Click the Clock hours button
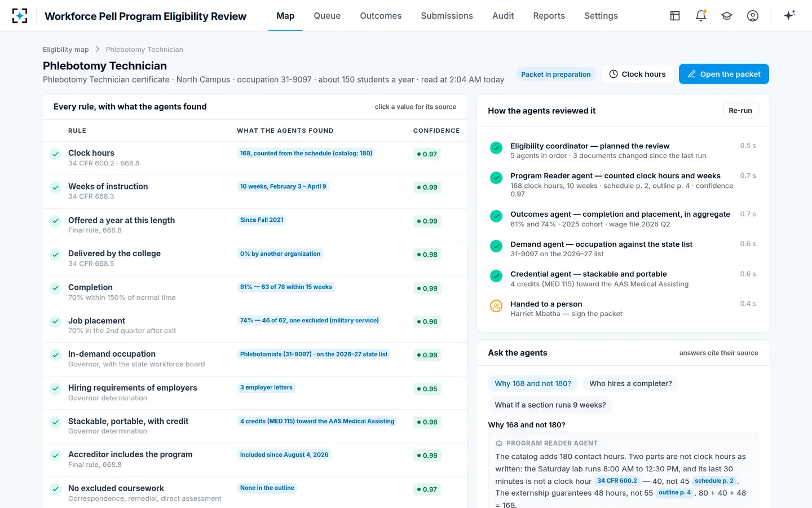The image size is (812, 508). pos(637,74)
